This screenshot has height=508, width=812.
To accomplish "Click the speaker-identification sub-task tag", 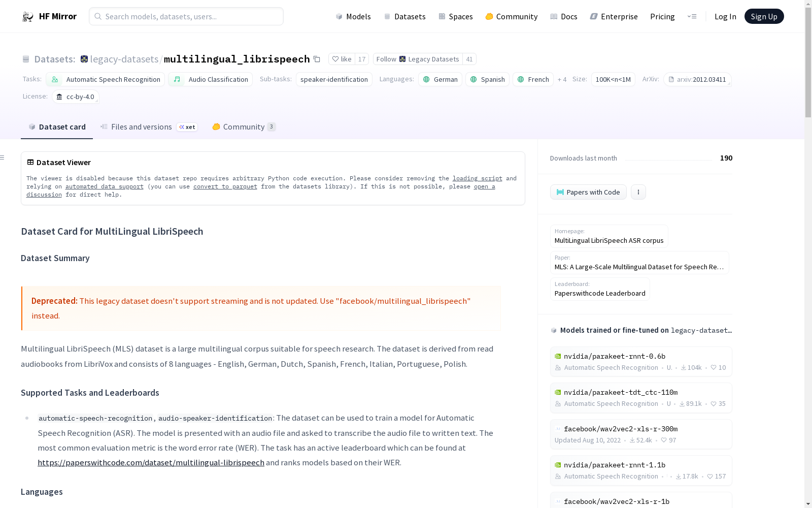I will 334,79.
